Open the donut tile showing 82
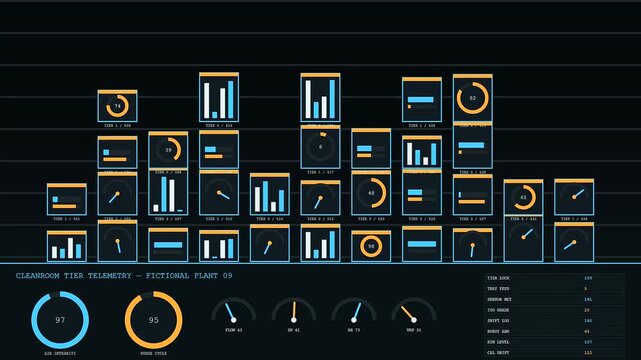Screen dimensions: 641x360 click(473, 98)
